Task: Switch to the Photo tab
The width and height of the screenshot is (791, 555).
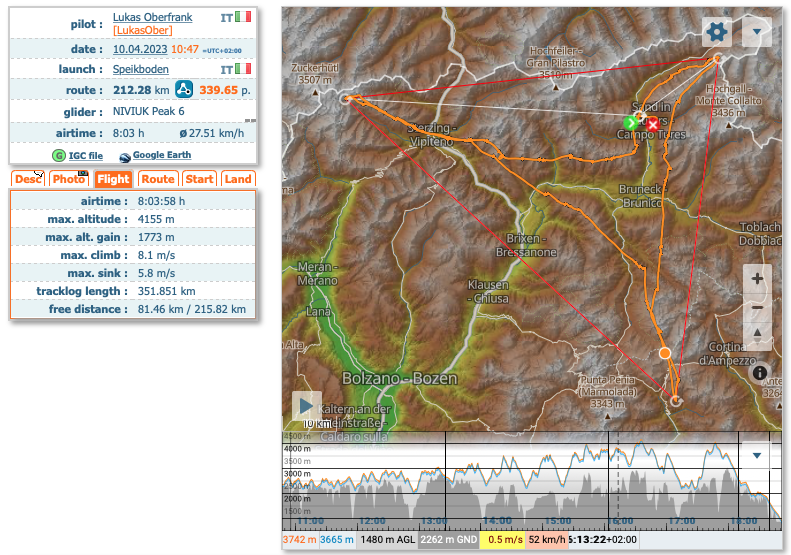Action: [x=69, y=179]
